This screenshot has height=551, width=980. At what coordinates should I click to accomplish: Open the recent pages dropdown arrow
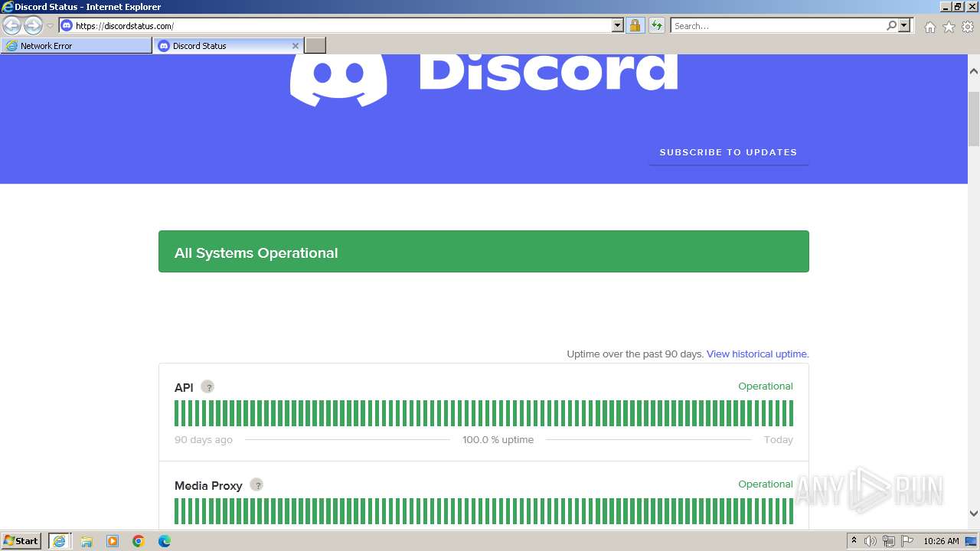point(50,26)
